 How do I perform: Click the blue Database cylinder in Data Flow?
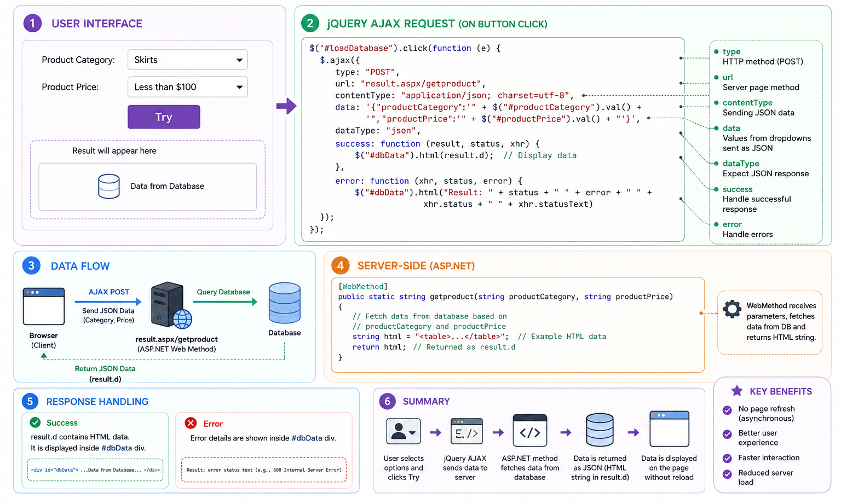(285, 303)
